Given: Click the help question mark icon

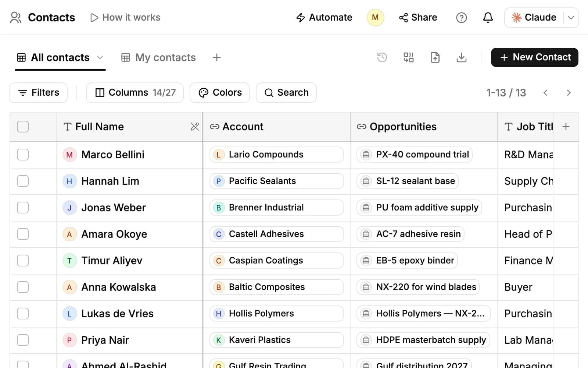Looking at the screenshot, I should (x=461, y=17).
